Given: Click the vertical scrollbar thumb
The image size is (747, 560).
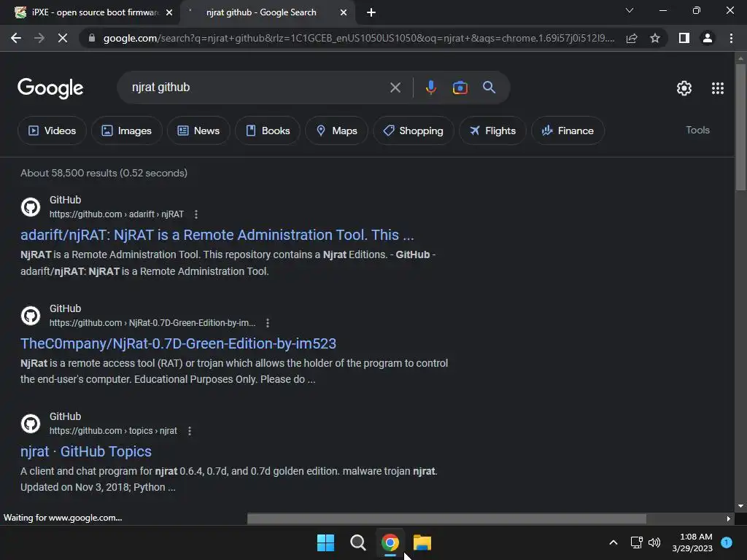Looking at the screenshot, I should click(x=740, y=127).
